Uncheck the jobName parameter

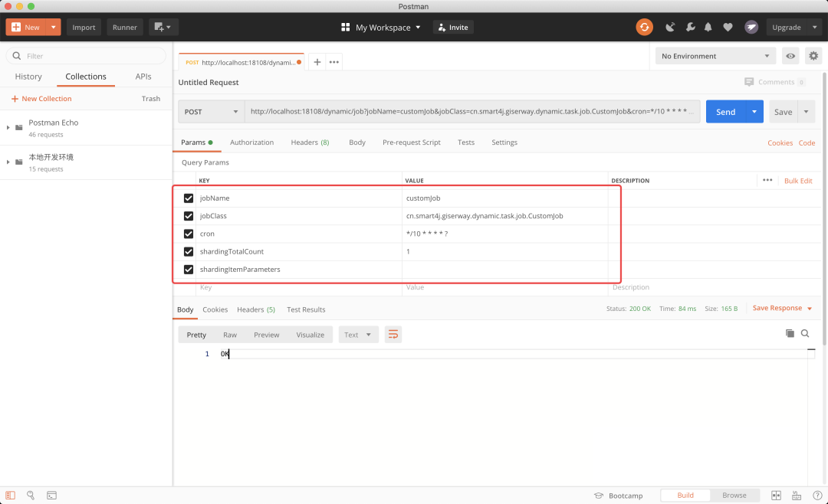(x=189, y=198)
